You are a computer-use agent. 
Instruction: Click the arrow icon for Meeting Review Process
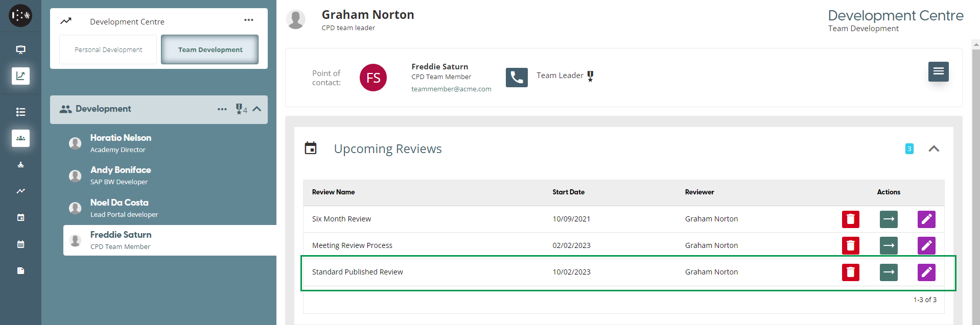click(889, 246)
